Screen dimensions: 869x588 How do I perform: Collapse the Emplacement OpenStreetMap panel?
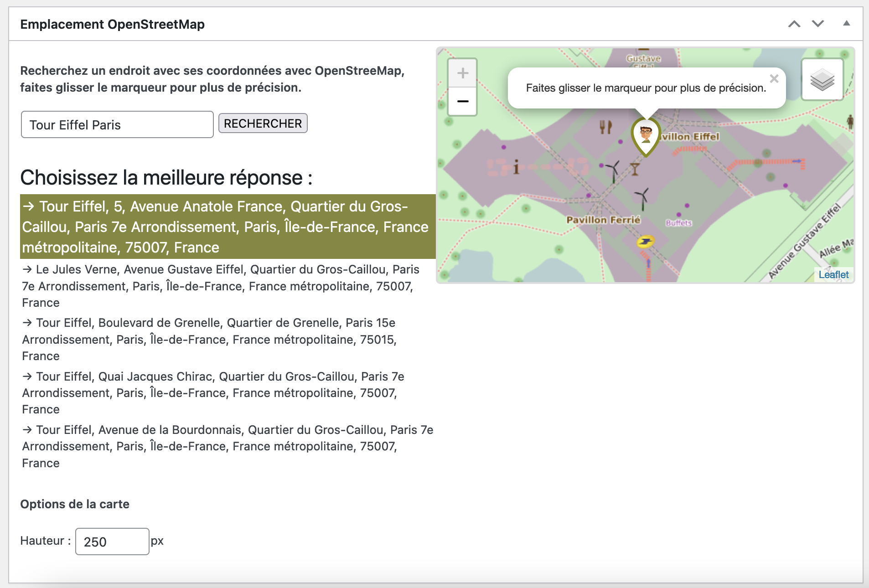[x=846, y=24]
